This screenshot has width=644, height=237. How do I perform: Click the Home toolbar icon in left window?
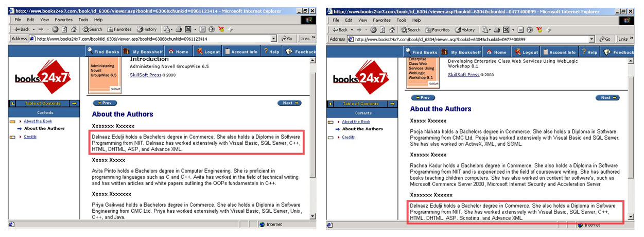(178, 52)
